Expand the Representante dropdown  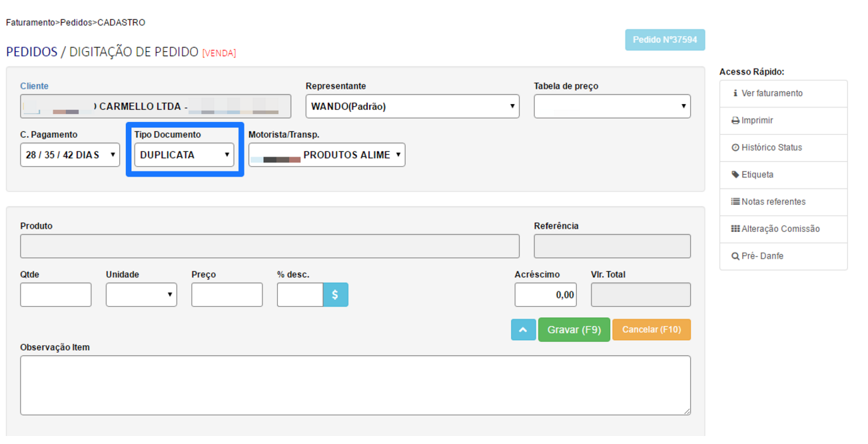[x=412, y=106]
